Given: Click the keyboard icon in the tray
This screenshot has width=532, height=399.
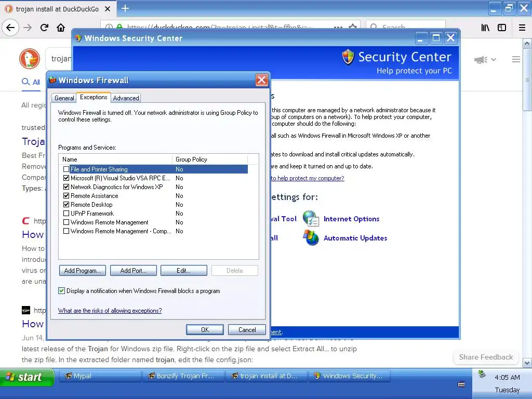Looking at the screenshot, I should [461, 384].
